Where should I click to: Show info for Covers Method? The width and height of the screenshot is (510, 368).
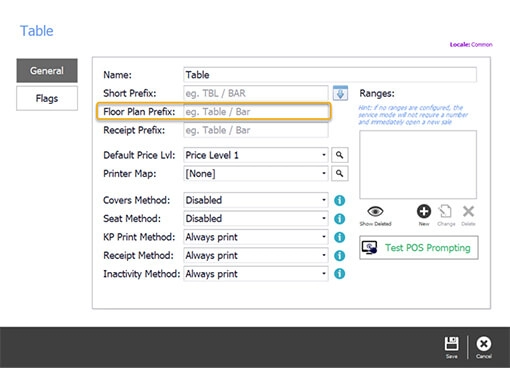[340, 200]
